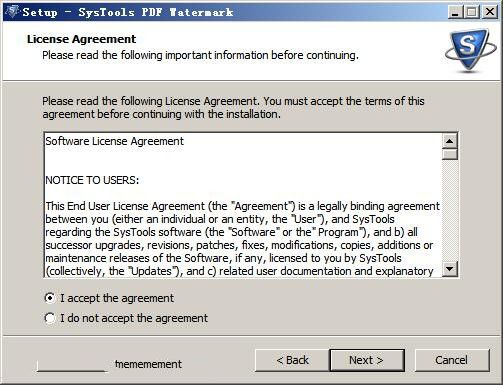Click the NOTICE TO USERS line
The width and height of the screenshot is (503, 385).
click(92, 180)
